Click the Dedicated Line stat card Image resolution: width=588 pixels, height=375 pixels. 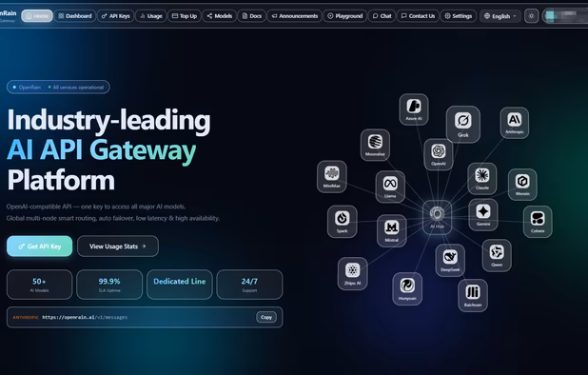[x=179, y=285]
